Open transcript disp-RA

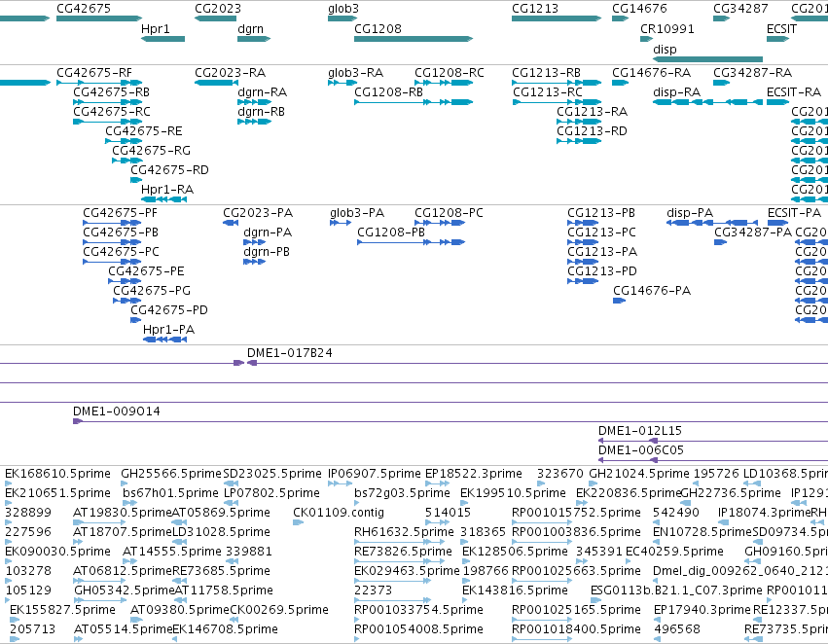click(676, 92)
